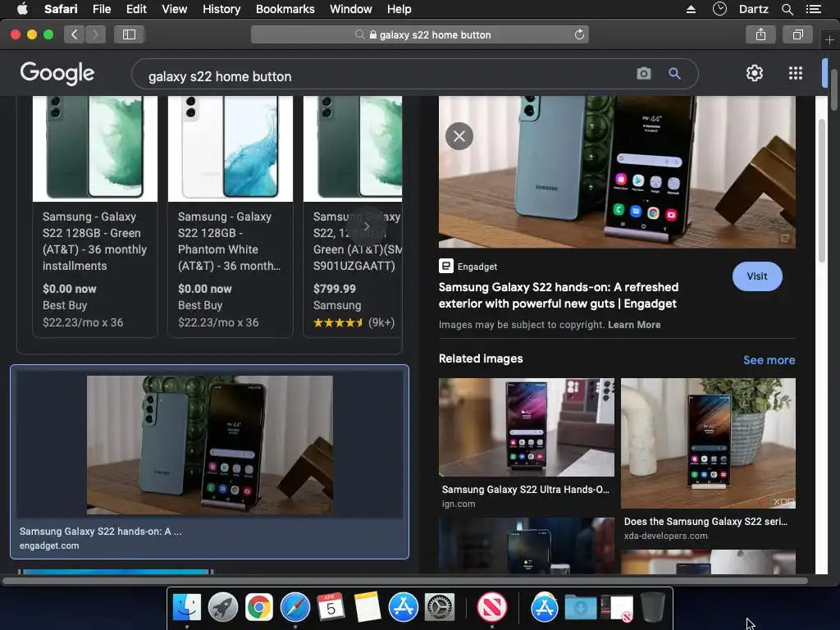
Task: Open the Bookmarks menu
Action: (285, 9)
